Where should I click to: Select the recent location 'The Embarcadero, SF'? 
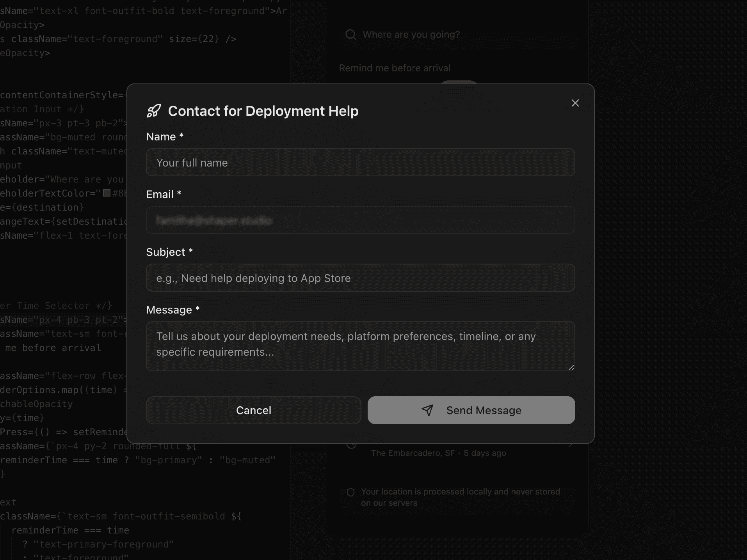tap(438, 453)
